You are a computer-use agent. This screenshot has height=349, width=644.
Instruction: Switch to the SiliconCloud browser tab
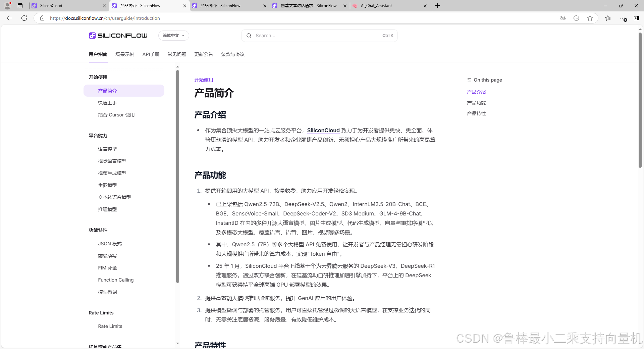[x=69, y=6]
